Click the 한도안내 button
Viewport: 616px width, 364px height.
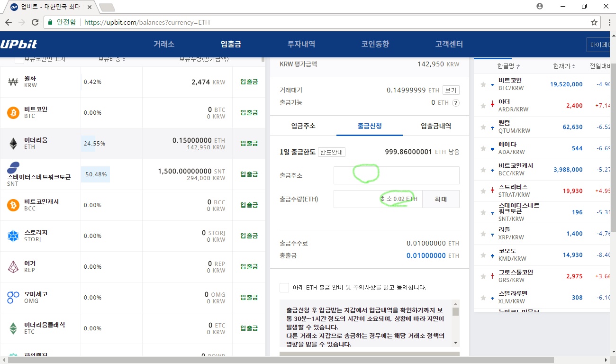[x=332, y=152]
